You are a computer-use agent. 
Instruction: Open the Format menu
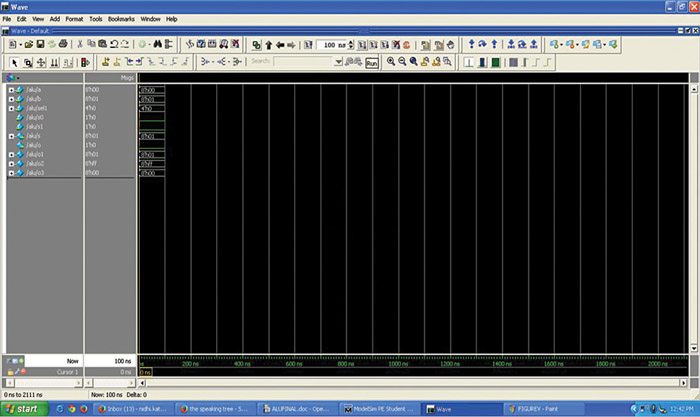point(74,19)
